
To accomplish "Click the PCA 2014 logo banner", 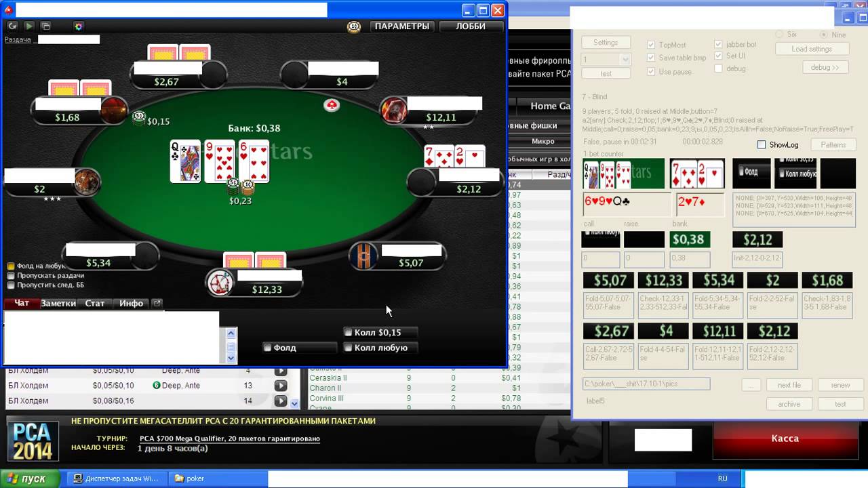I will [34, 441].
